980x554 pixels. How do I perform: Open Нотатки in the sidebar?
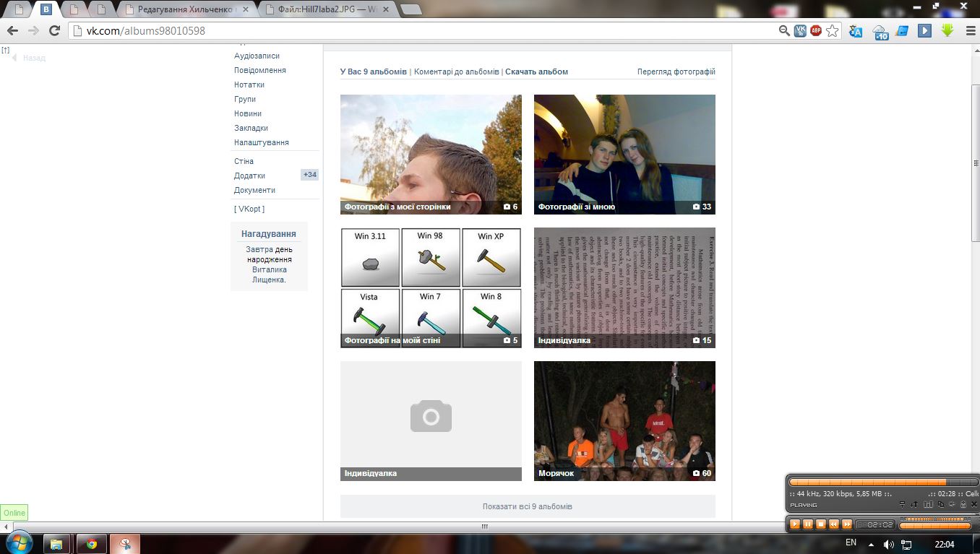249,85
